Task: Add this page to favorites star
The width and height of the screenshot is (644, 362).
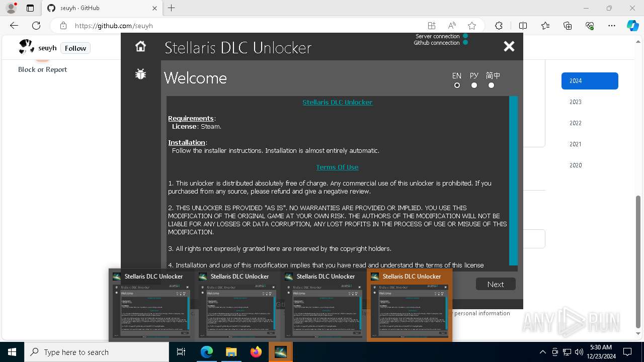Action: coord(472,26)
